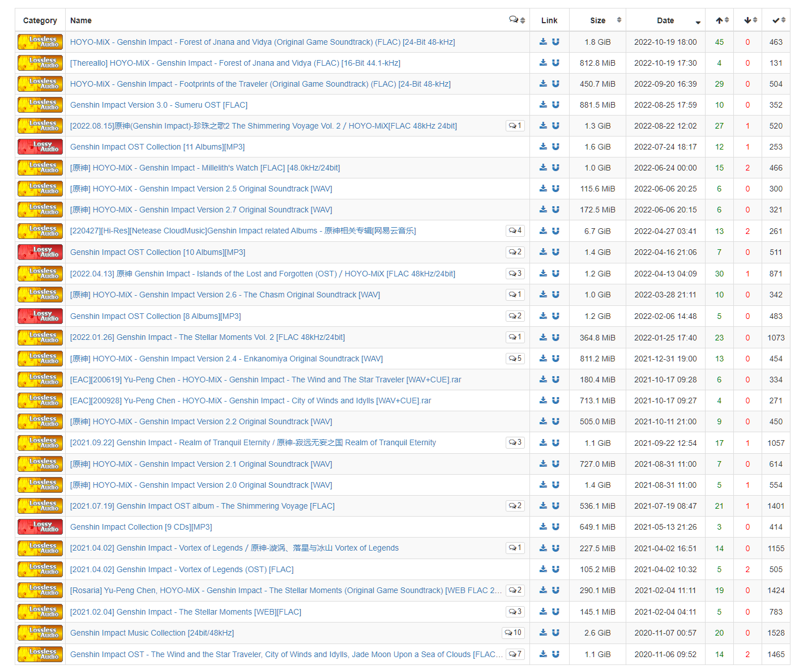The image size is (812, 669).
Task: Download torrent for Shimmering Voyage Vol. 2
Action: tap(543, 126)
